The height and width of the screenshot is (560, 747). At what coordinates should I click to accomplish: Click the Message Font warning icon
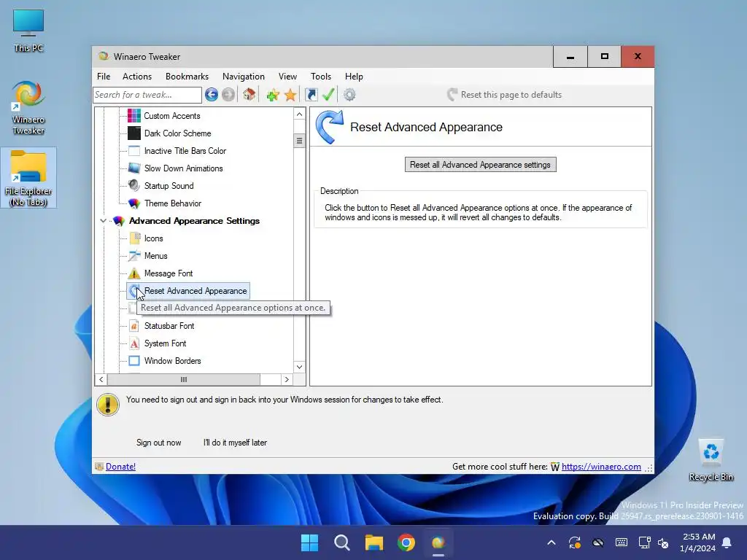[134, 273]
